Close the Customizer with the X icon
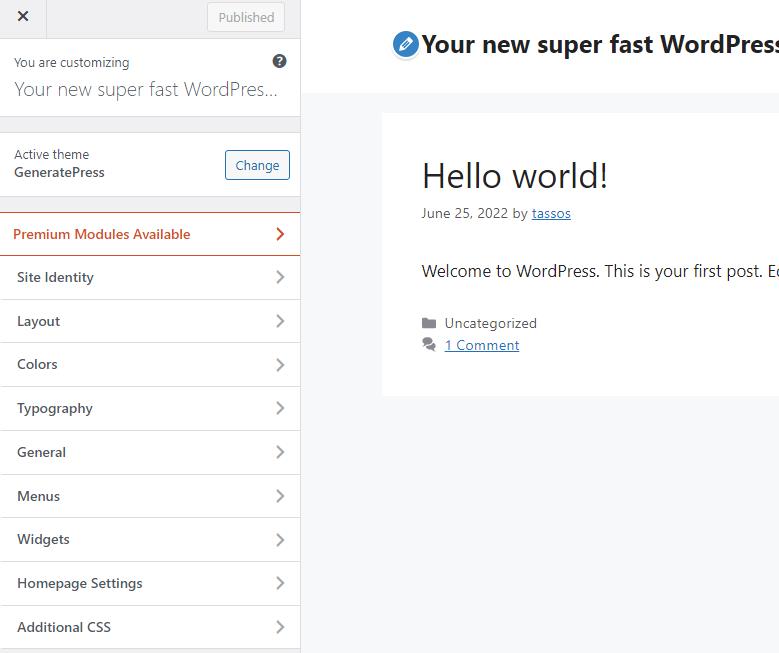The height and width of the screenshot is (653, 779). [23, 17]
